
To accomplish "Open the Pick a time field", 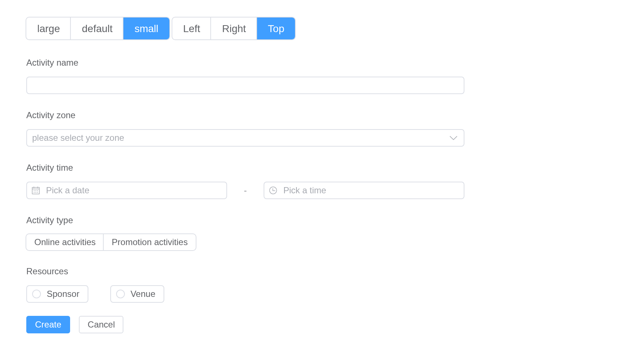I will coord(364,190).
